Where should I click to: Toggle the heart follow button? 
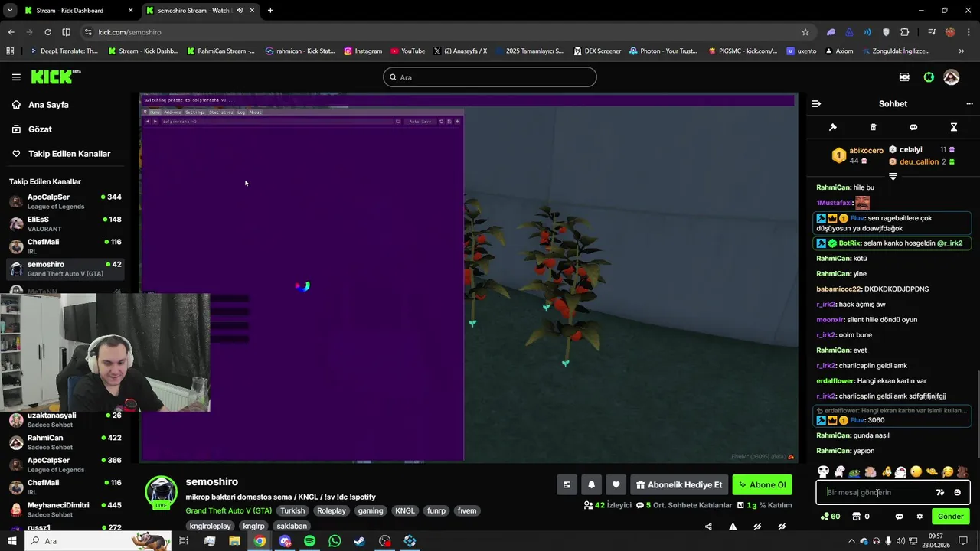pos(616,484)
